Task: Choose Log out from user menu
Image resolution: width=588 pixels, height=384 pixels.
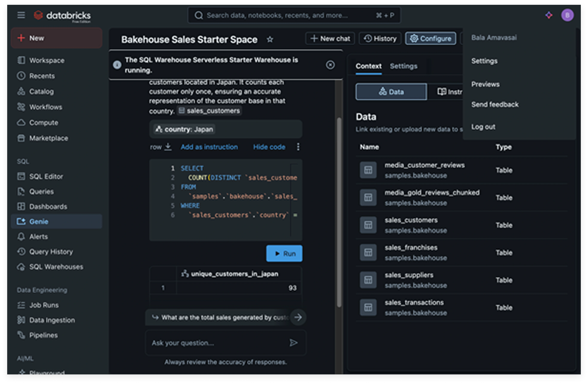Action: tap(483, 127)
